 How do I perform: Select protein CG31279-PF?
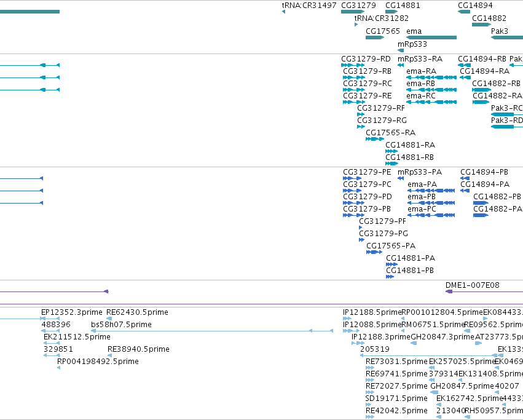382,222
